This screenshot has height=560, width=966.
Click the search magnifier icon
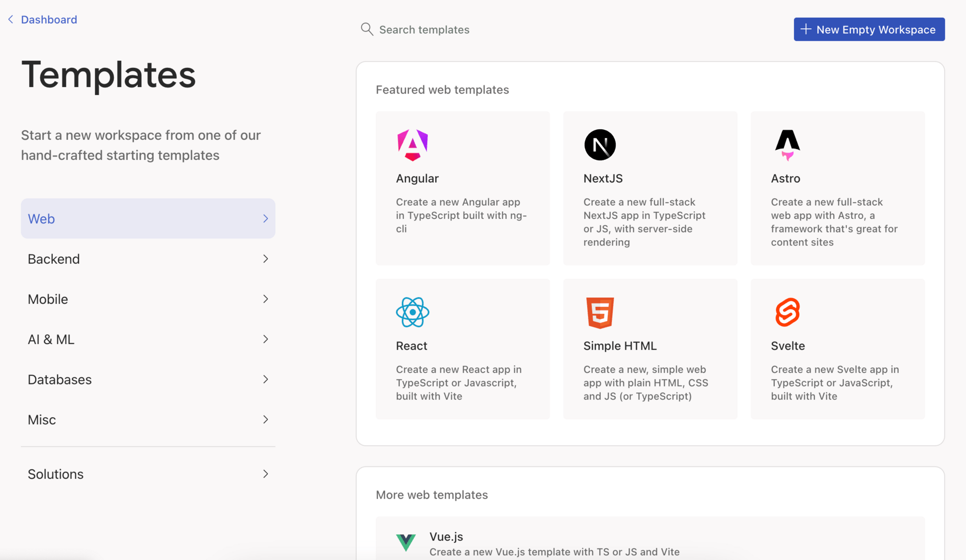click(367, 29)
